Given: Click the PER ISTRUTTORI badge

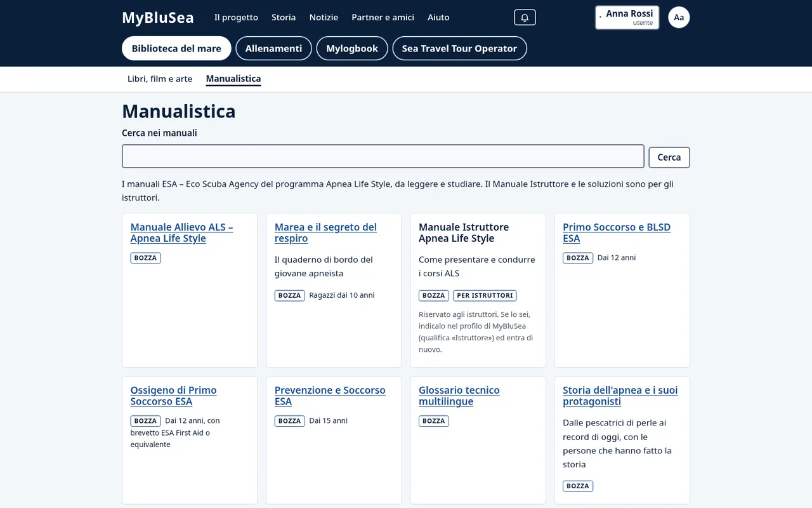Looking at the screenshot, I should tap(485, 295).
